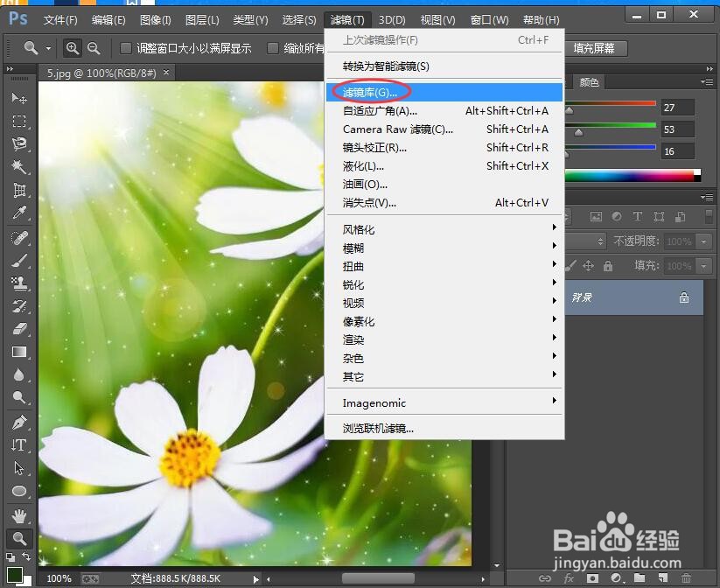Select the Hand tool
Viewport: 720px width, 588px height.
19,516
